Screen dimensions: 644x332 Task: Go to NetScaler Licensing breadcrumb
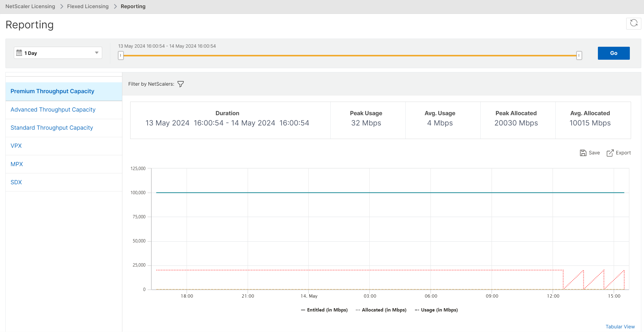30,6
